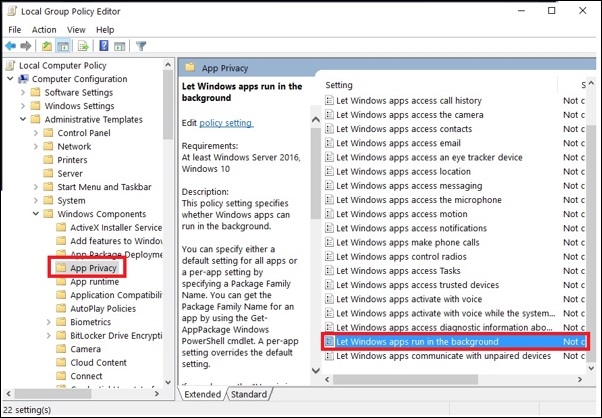
Task: Open the File menu
Action: [x=15, y=30]
